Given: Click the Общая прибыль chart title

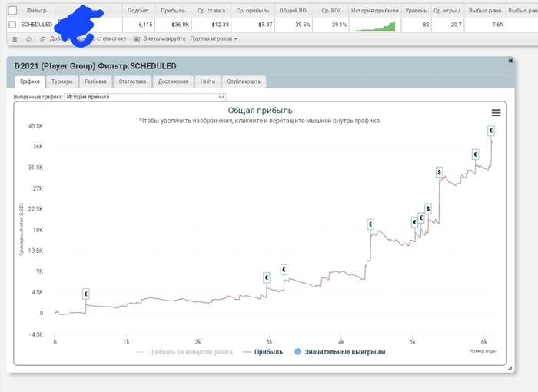Looking at the screenshot, I should tap(260, 111).
